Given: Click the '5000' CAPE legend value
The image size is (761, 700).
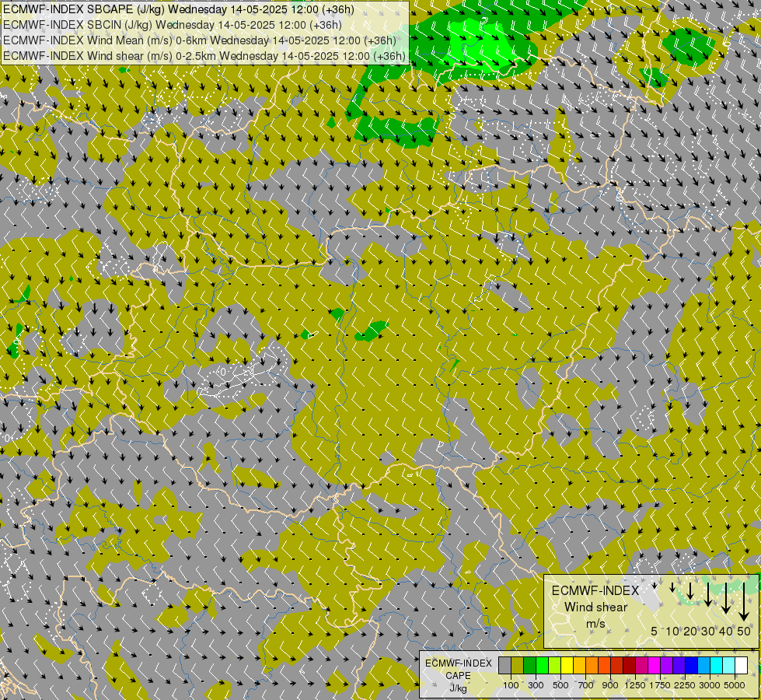Looking at the screenshot, I should (735, 685).
